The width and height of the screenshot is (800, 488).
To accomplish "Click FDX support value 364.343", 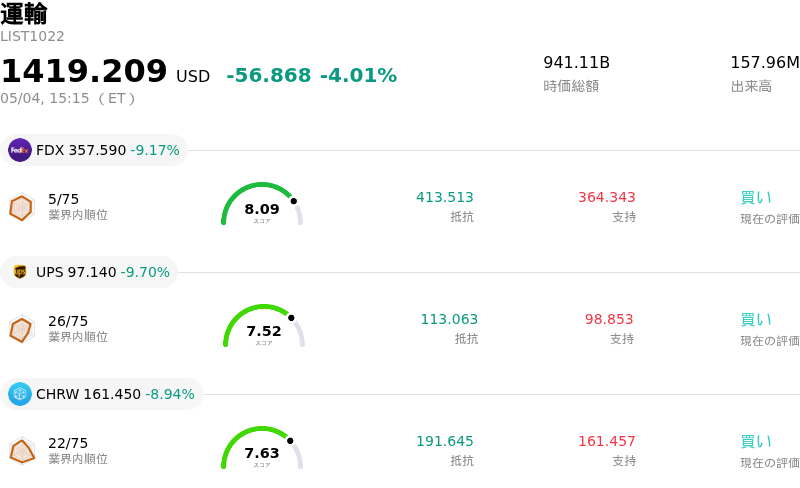I will tap(607, 197).
